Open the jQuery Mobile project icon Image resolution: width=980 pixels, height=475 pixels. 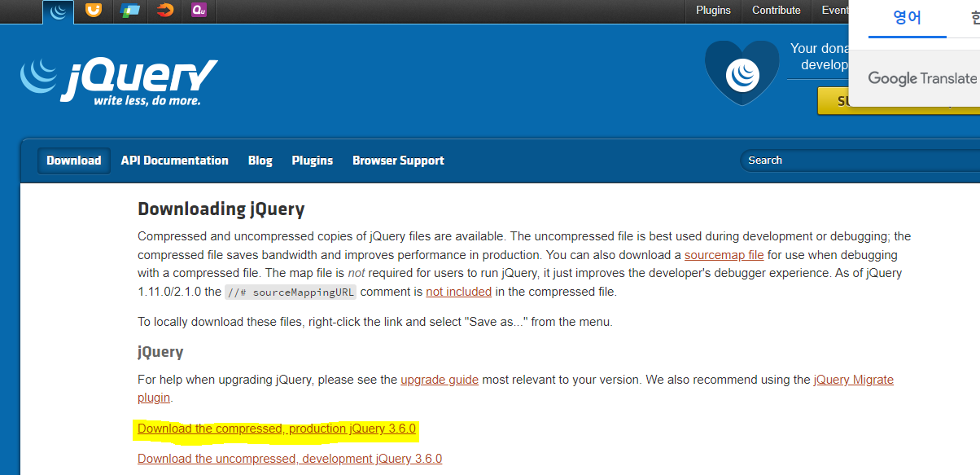[129, 11]
